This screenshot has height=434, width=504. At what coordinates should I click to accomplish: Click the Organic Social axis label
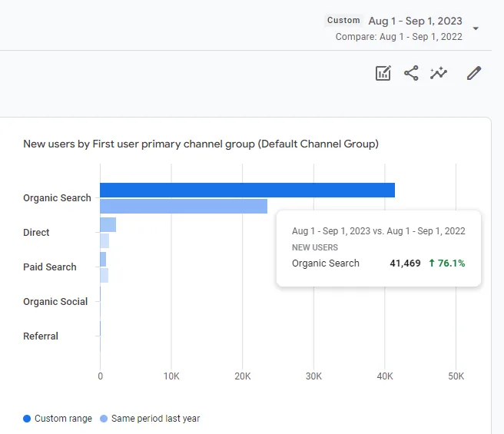pyautogui.click(x=55, y=302)
